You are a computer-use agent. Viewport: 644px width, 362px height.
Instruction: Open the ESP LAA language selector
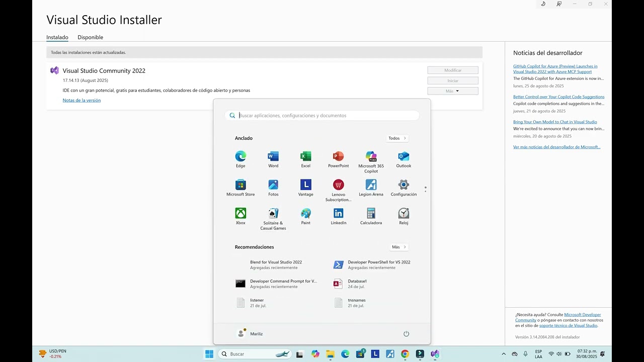coord(538,354)
